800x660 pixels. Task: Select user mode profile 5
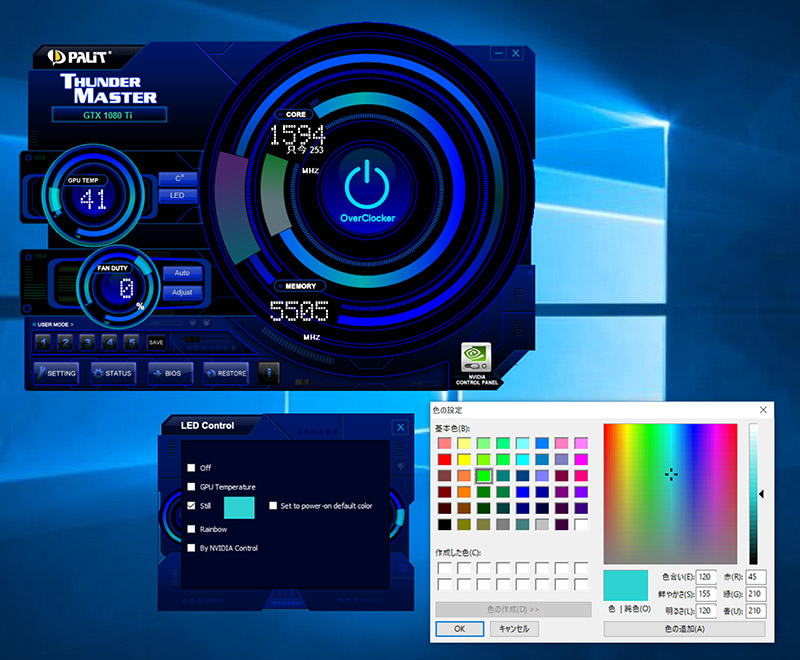[x=132, y=342]
